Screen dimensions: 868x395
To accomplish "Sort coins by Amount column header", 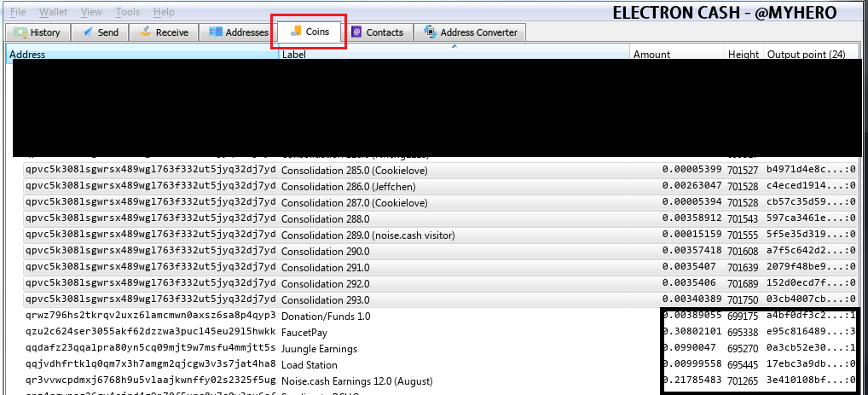I will [677, 55].
